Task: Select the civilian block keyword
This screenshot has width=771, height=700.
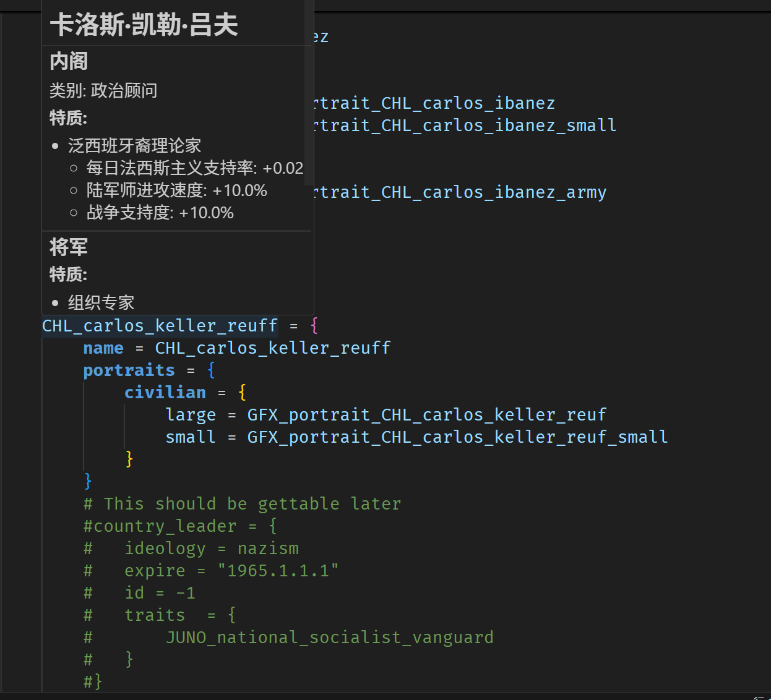Action: pos(165,393)
